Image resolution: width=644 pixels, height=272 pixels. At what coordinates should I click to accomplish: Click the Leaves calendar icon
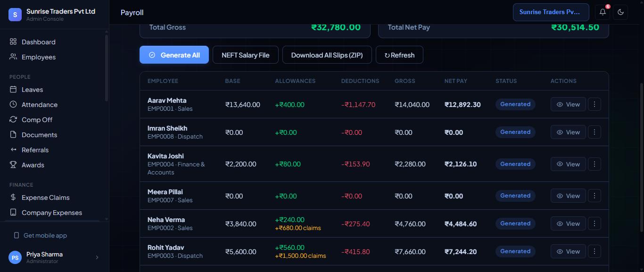click(x=13, y=90)
